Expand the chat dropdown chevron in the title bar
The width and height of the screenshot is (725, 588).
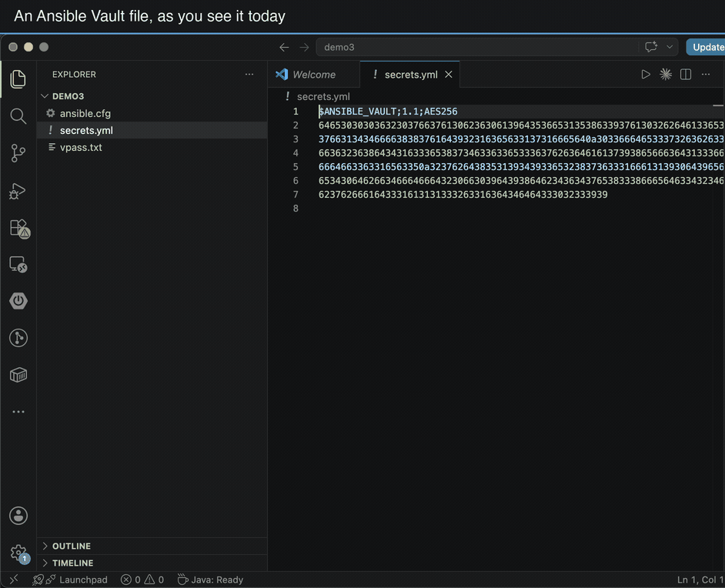pos(670,47)
